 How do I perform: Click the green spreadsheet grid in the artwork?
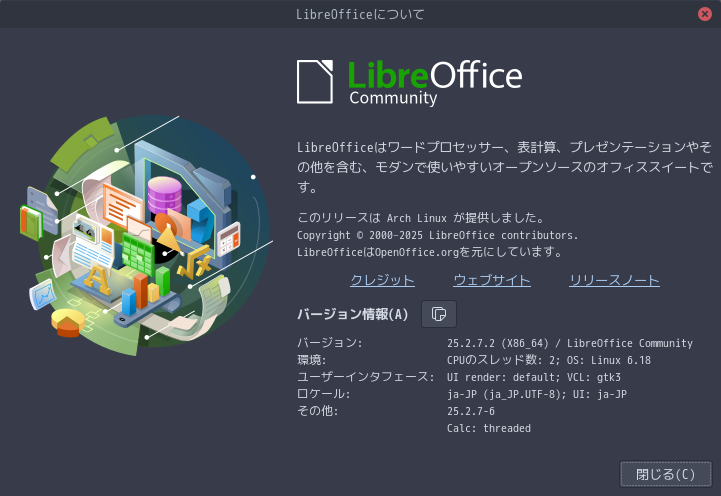137,254
